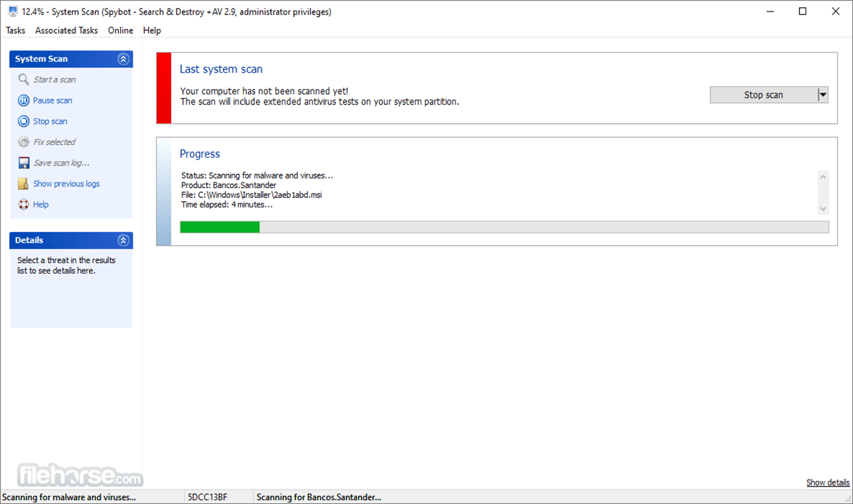Maximize the Spybot System Scan window
The image size is (853, 504).
[x=802, y=11]
